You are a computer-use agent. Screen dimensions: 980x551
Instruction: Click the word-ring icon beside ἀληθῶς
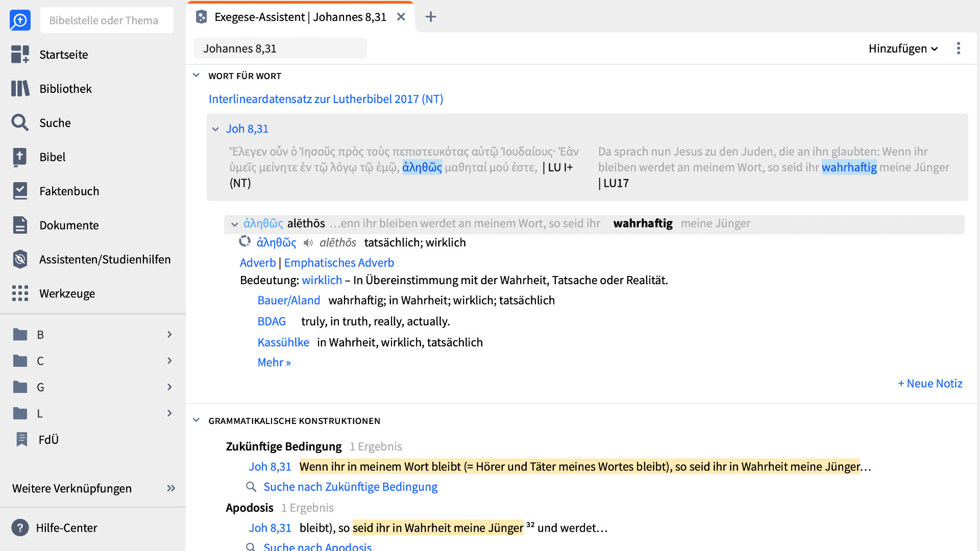pos(245,241)
